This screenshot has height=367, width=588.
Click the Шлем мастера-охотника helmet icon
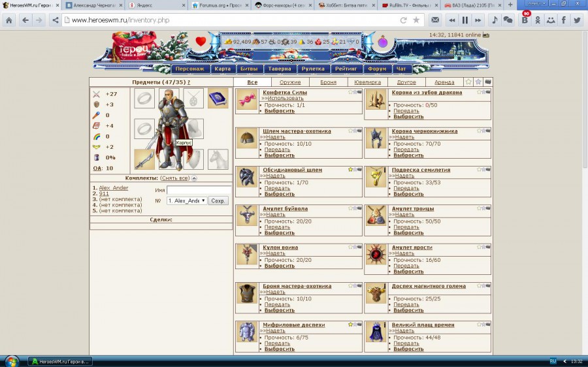pyautogui.click(x=247, y=138)
